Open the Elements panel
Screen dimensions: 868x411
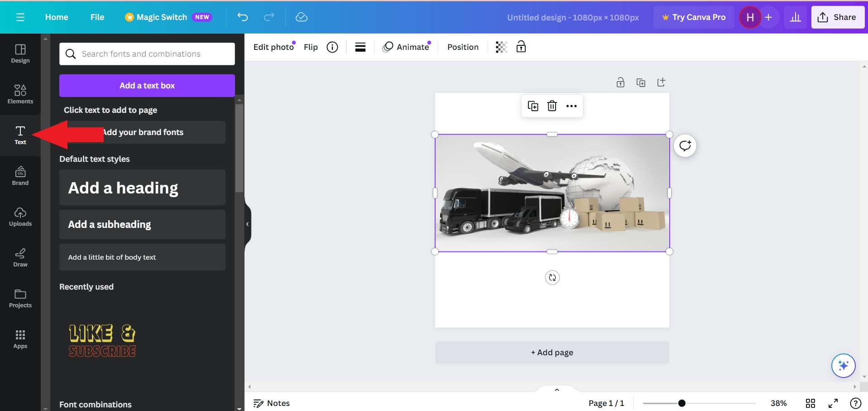click(x=20, y=94)
